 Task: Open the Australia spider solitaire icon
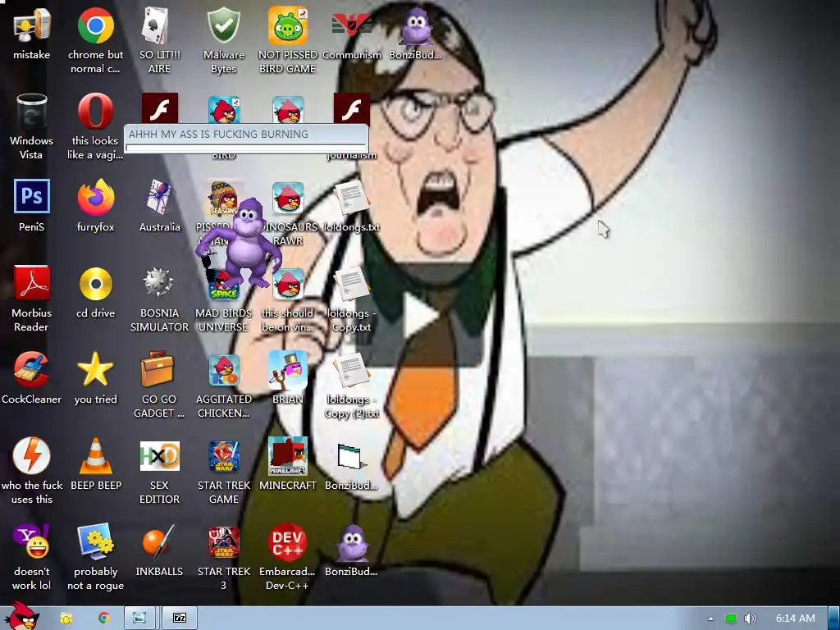pos(159,197)
